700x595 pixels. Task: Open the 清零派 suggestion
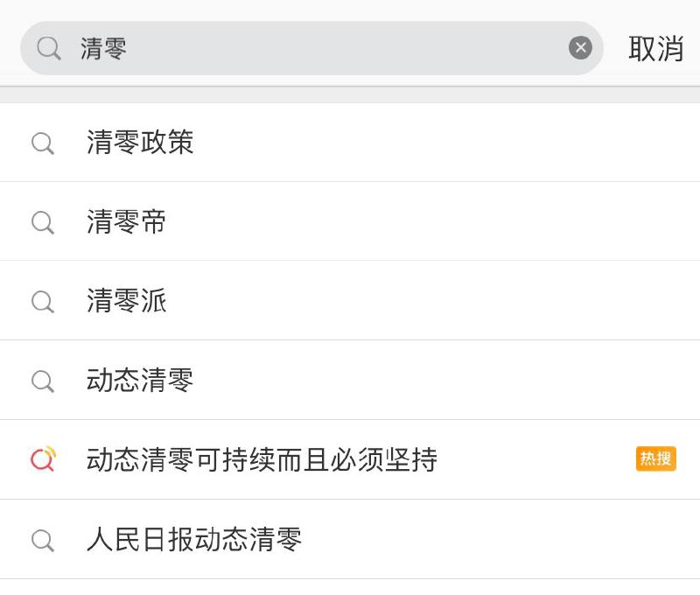127,301
